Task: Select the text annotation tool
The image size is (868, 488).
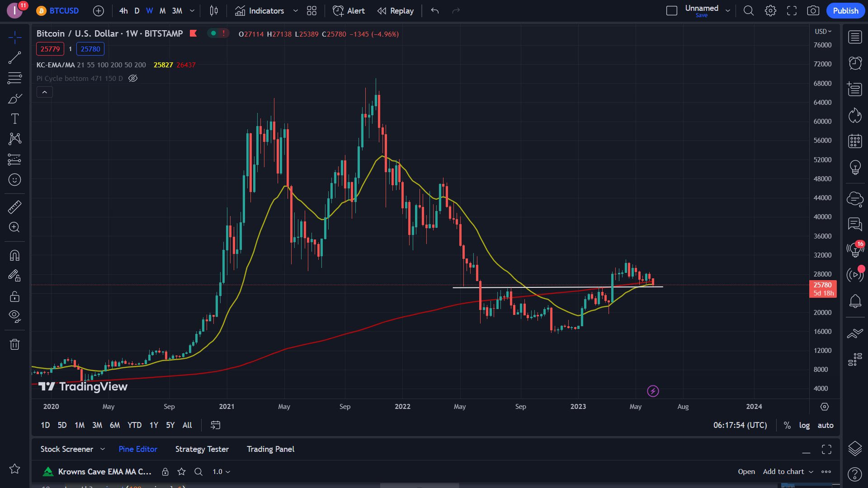Action: coord(15,118)
